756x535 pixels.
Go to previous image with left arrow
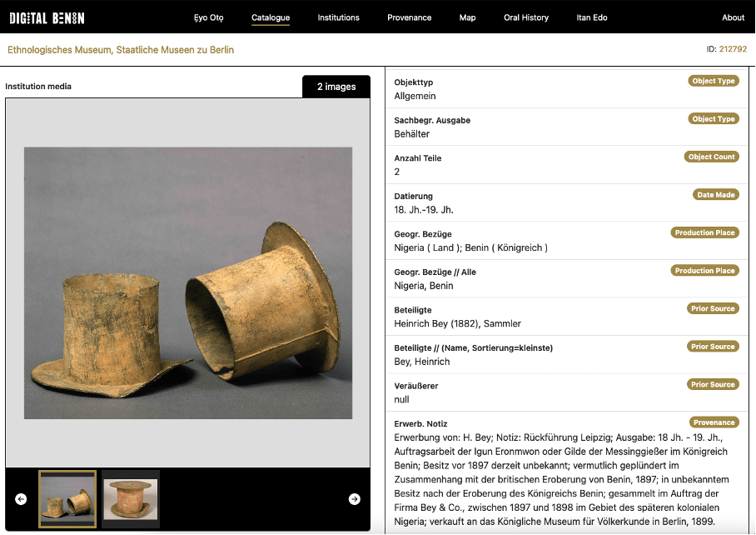click(21, 499)
